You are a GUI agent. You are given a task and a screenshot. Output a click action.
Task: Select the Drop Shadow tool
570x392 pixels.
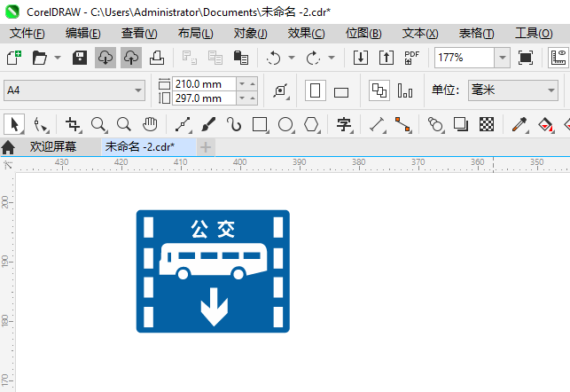click(461, 124)
